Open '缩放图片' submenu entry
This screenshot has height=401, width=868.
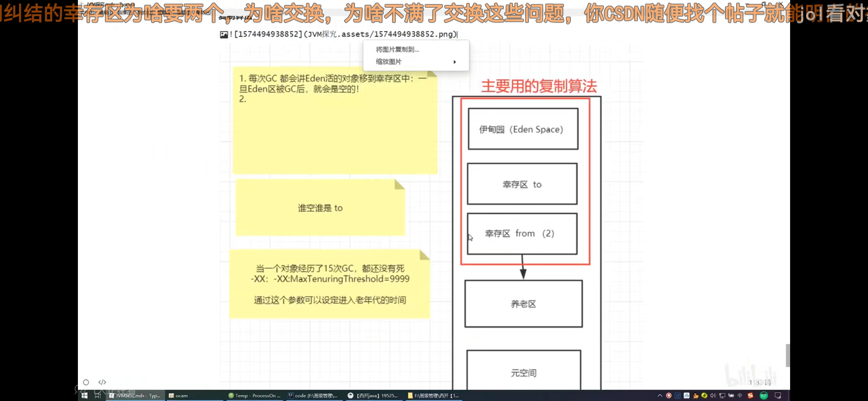(388, 62)
